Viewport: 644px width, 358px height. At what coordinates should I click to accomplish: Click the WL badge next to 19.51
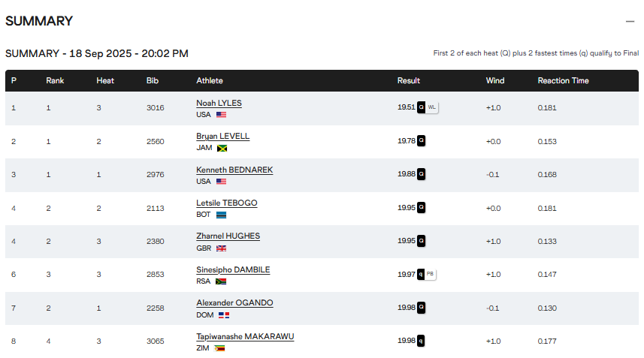click(432, 107)
